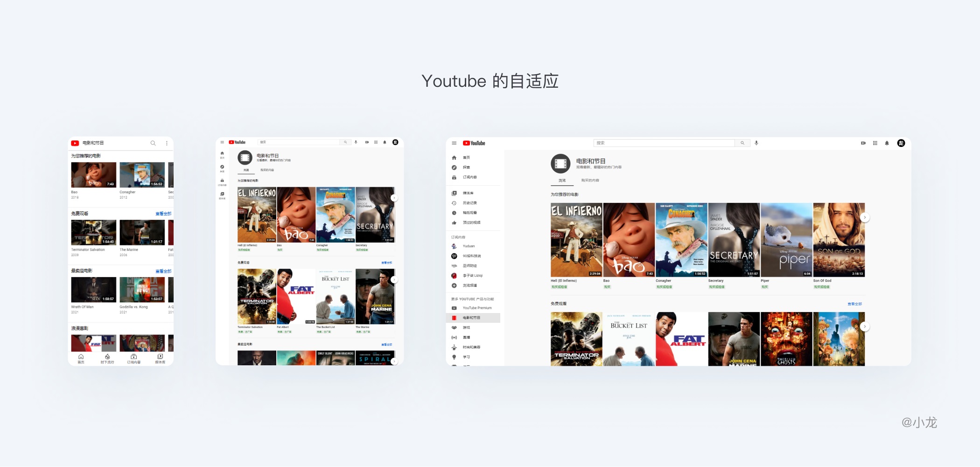
Task: Select the 直播 channel in the desktop sidebar
Action: point(466,337)
